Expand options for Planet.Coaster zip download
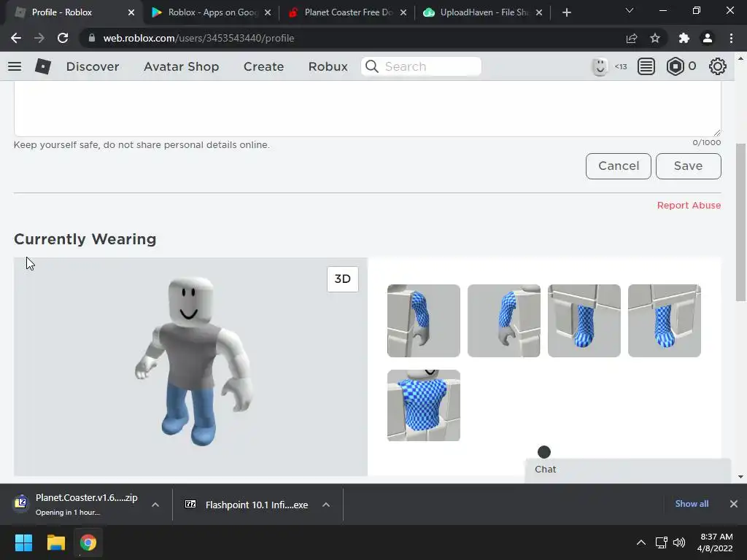747x560 pixels. click(x=155, y=505)
